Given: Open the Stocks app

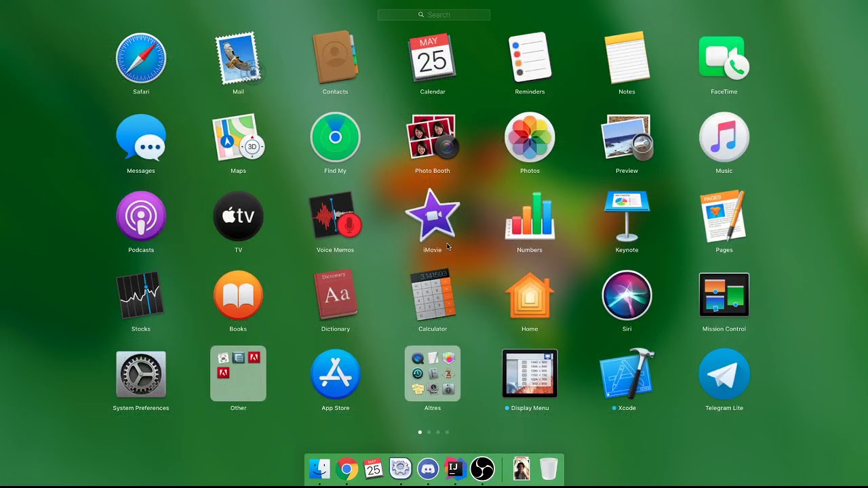Looking at the screenshot, I should coord(141,296).
